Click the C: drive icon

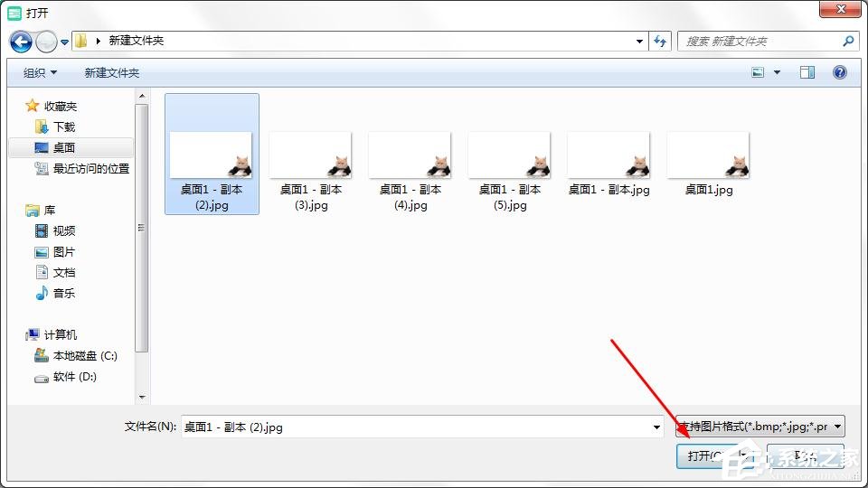(42, 355)
